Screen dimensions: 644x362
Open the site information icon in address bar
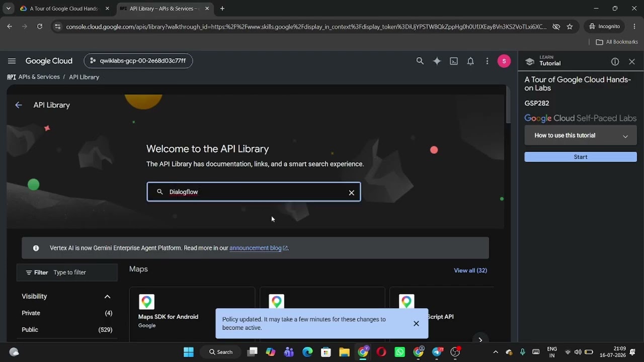57,27
